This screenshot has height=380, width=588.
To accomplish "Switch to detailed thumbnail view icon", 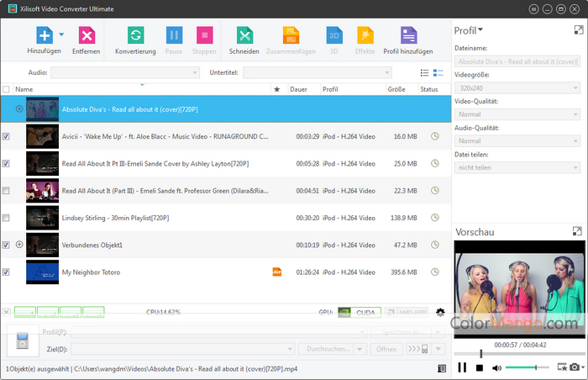I will (x=438, y=73).
